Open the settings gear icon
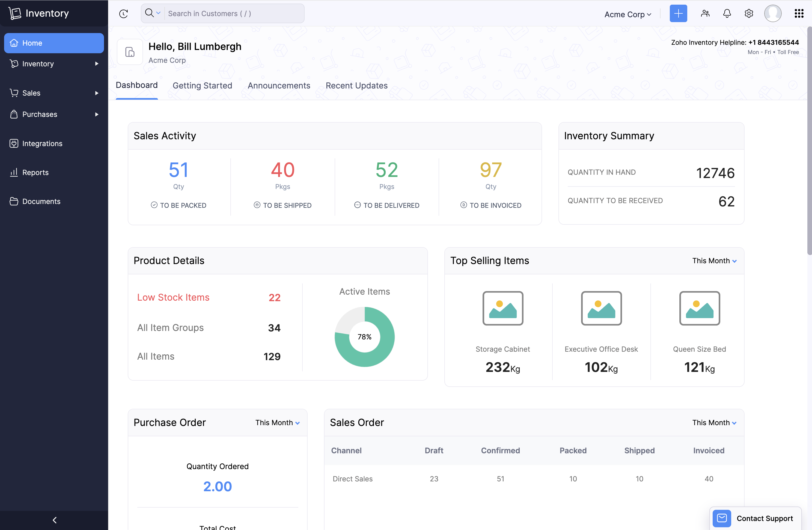The width and height of the screenshot is (812, 530). [x=748, y=14]
